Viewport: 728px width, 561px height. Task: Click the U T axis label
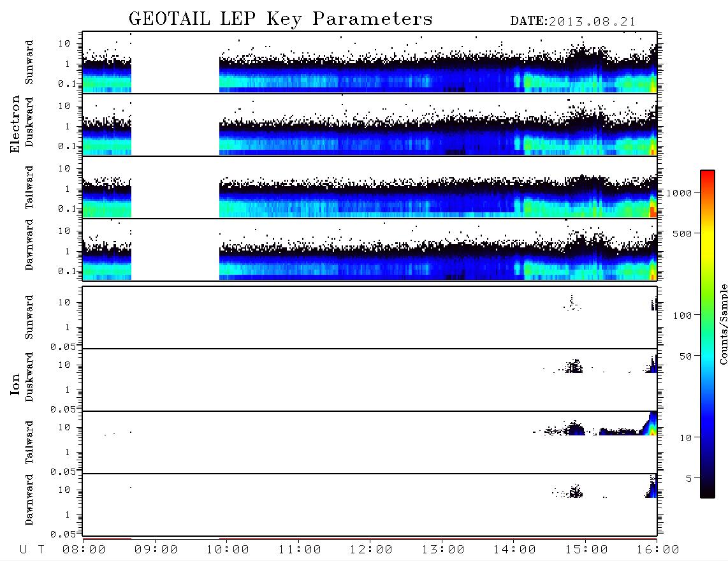pos(33,550)
